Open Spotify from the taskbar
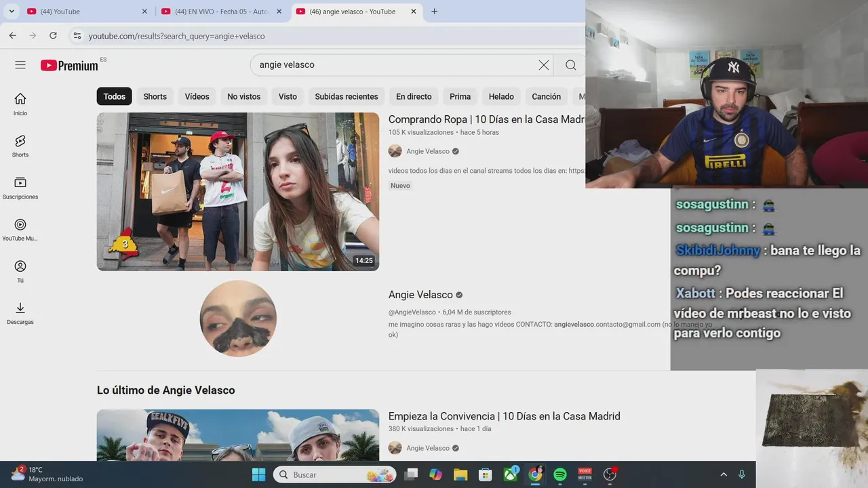Screen dimensions: 868x488 (560, 474)
